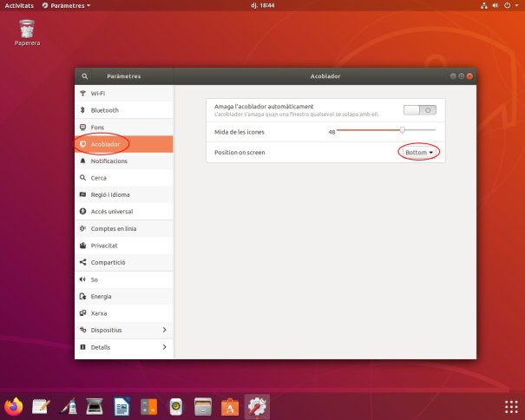
Task: Open the Paràmetres application menu
Action: pos(66,5)
